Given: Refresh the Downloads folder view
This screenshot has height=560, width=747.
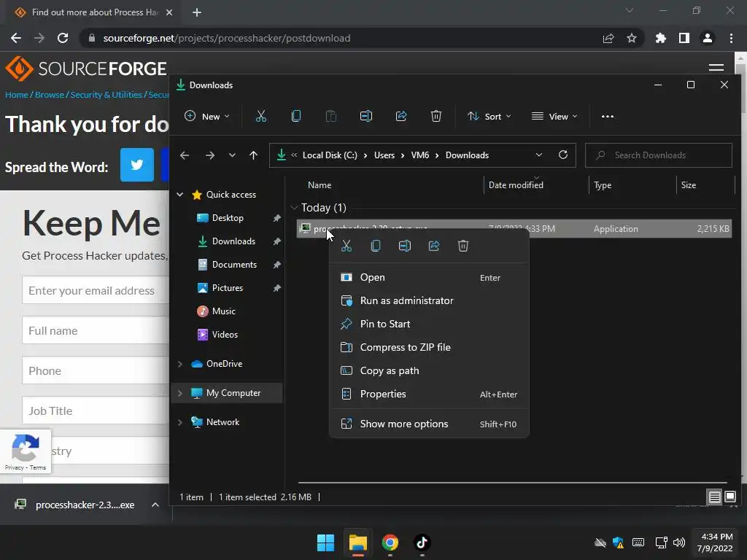Looking at the screenshot, I should 563,155.
